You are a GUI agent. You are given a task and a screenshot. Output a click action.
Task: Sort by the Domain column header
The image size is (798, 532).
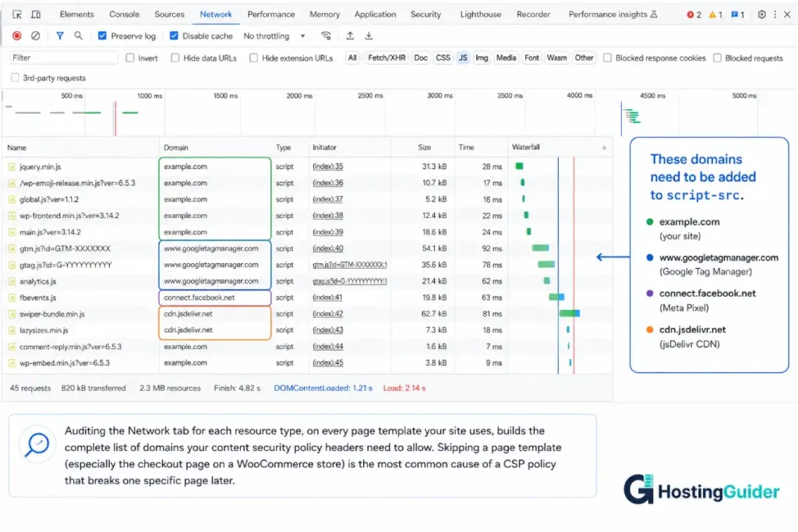click(176, 147)
